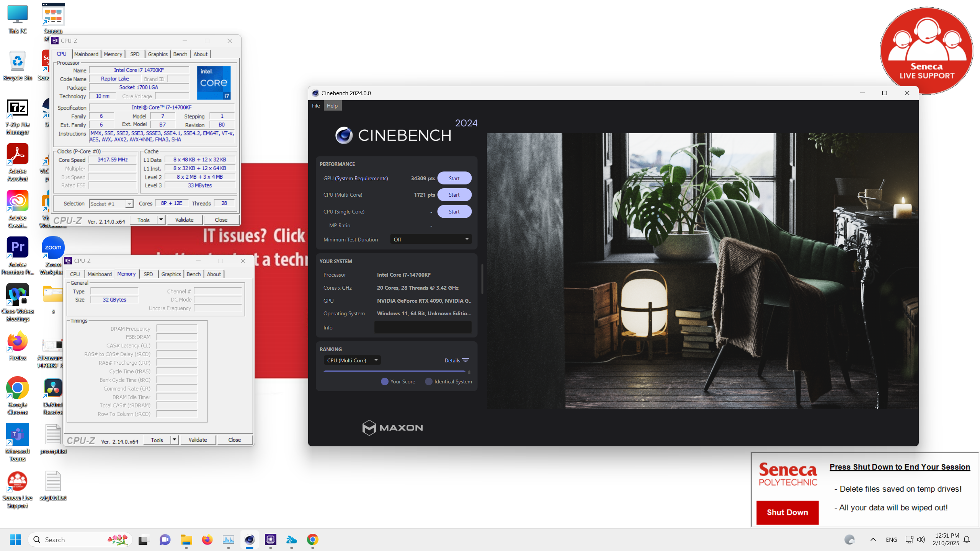Click the red Shut Down button
Viewport: 980px width, 551px height.
(787, 512)
